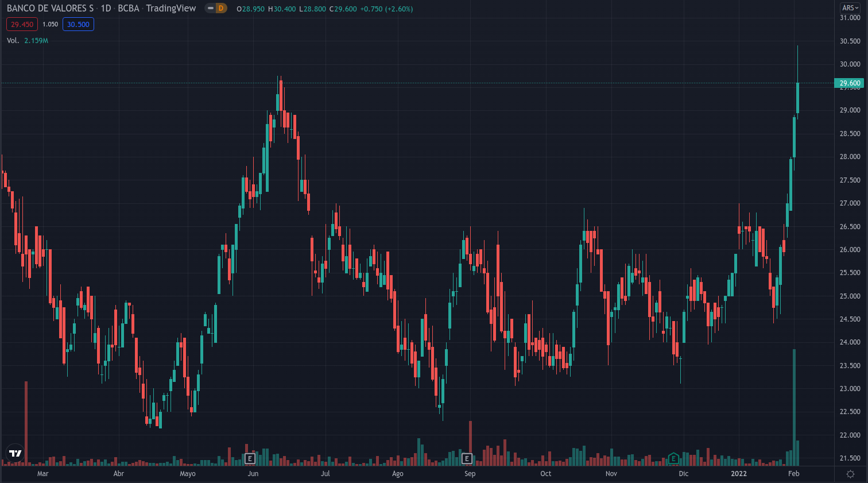Click the 21.500 price axis label

click(850, 458)
